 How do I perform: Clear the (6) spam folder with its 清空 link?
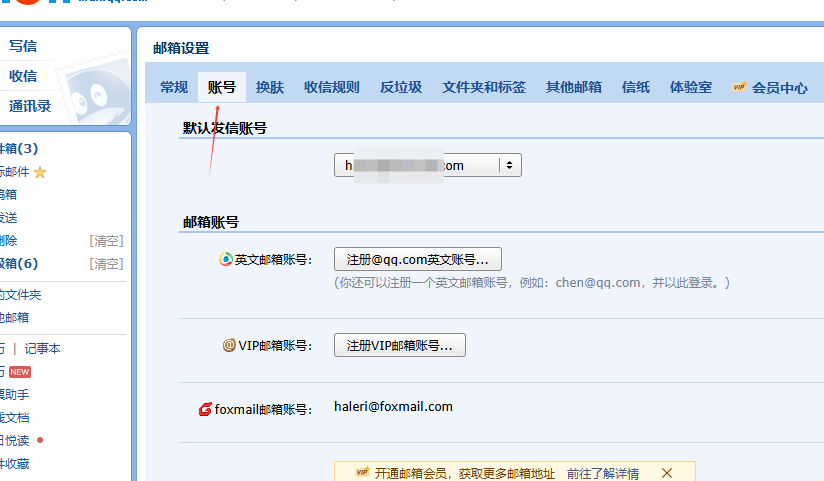coord(106,264)
